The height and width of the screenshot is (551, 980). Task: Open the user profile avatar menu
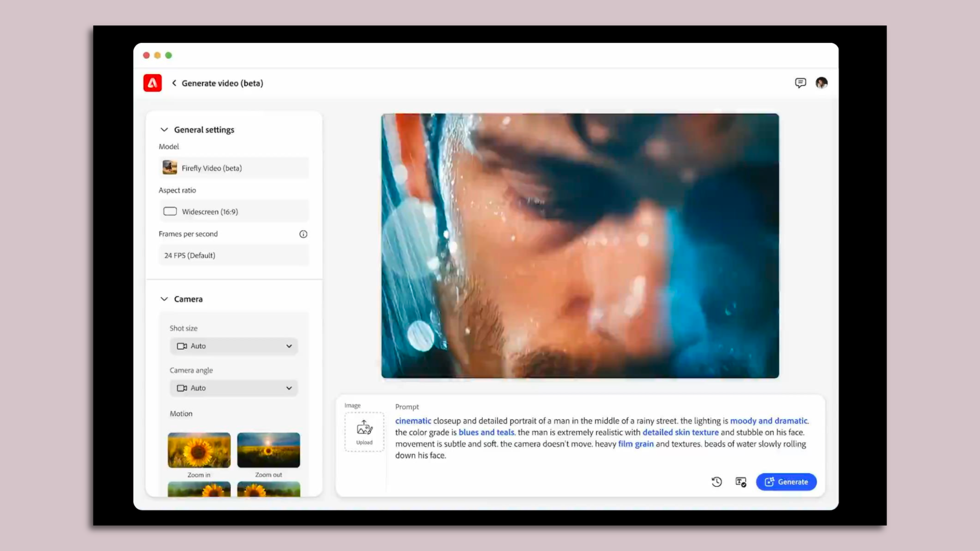coord(822,83)
